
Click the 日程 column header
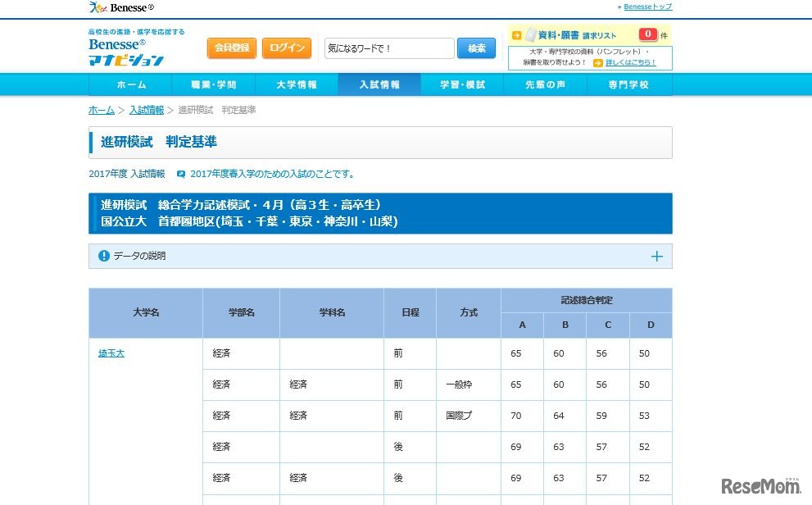click(411, 312)
